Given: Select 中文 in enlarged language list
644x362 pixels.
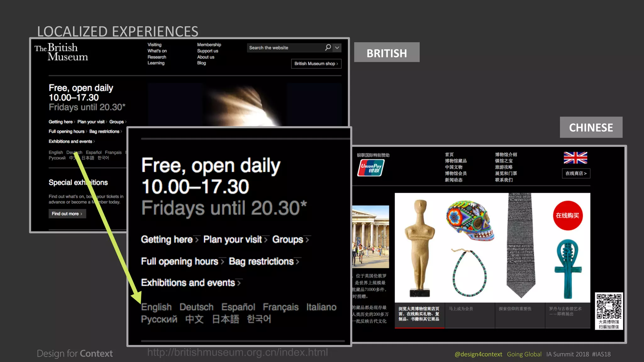Looking at the screenshot, I should click(x=194, y=319).
